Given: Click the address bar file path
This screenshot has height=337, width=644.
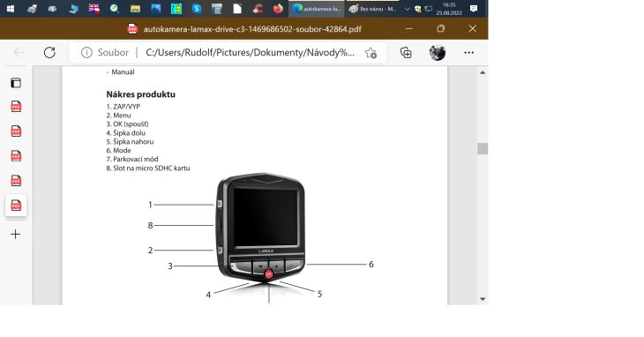Looking at the screenshot, I should click(x=250, y=53).
